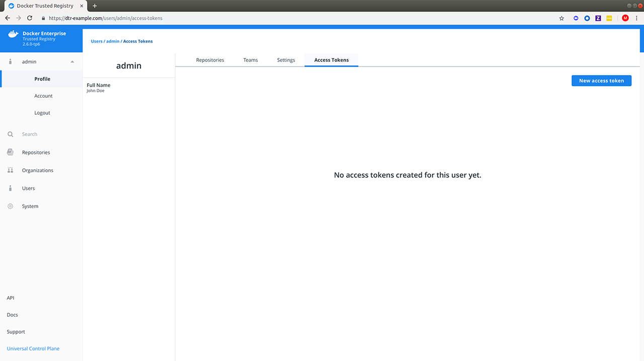Screen dimensions: 644x361
Task: Bookmark this page with star icon
Action: (x=561, y=18)
